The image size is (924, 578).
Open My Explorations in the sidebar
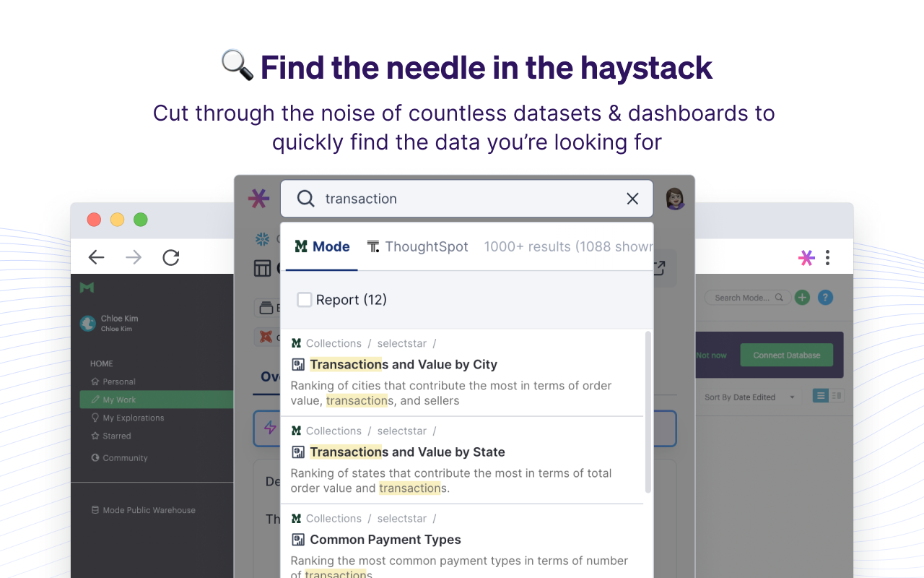click(128, 418)
